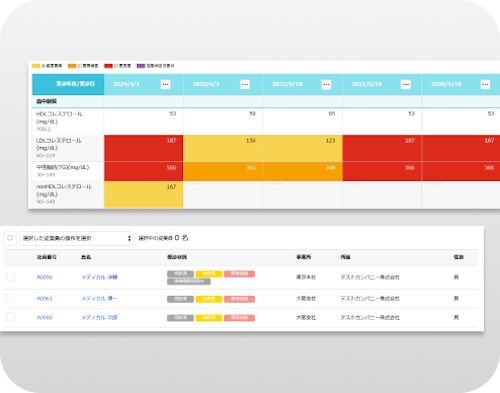Open the options menu for the 2023 exam column
Image resolution: width=500 pixels, height=393 pixels.
(245, 84)
